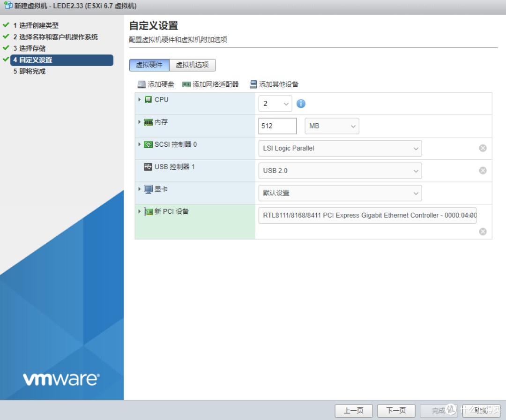Click the USB 控制器 1 icon

(x=149, y=167)
